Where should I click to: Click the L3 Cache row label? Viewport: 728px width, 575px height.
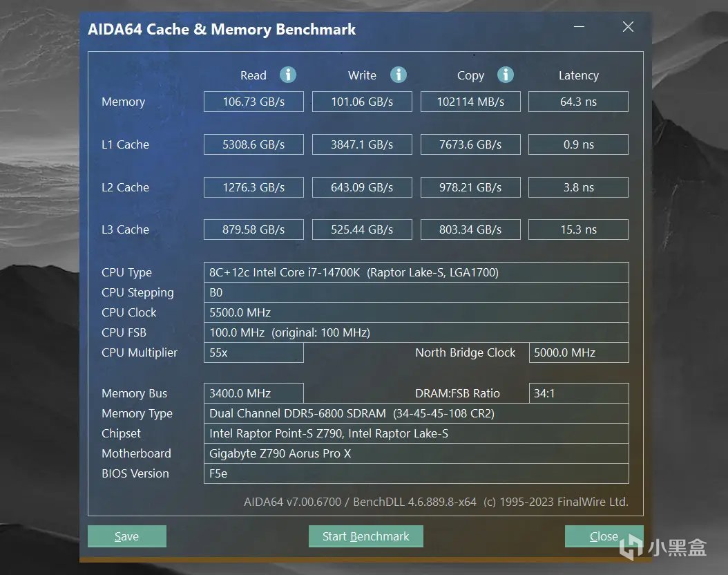125,229
